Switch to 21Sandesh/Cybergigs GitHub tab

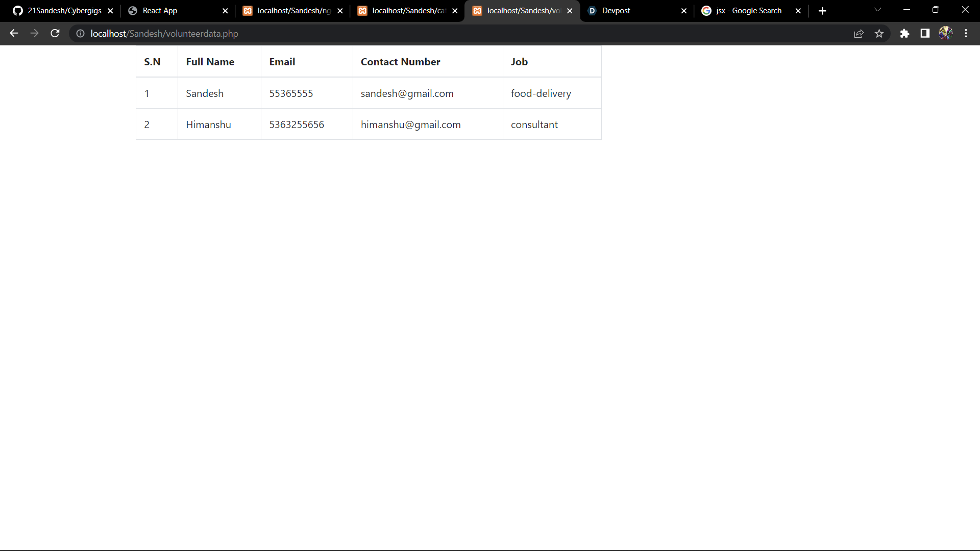coord(59,11)
